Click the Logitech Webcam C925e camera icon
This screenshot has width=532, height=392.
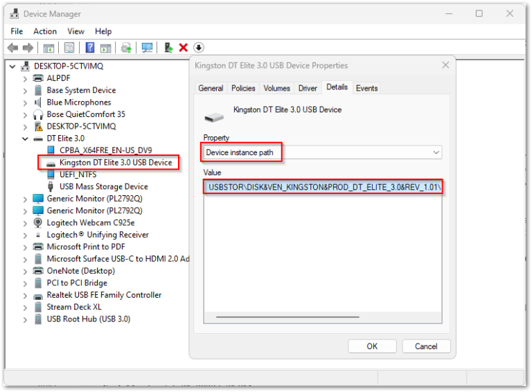point(38,223)
